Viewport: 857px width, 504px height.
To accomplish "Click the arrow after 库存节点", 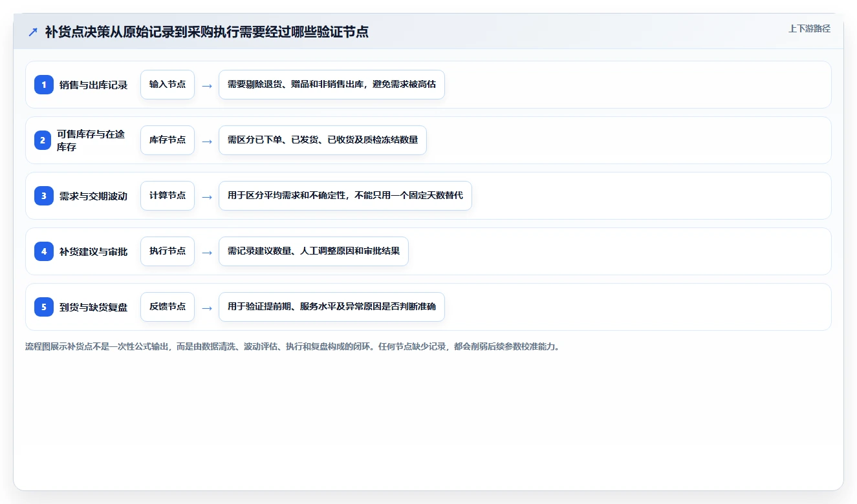I will tap(207, 141).
